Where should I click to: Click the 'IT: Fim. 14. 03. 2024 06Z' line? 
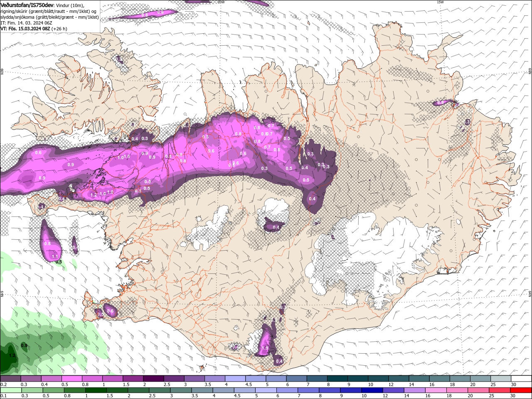(26, 23)
